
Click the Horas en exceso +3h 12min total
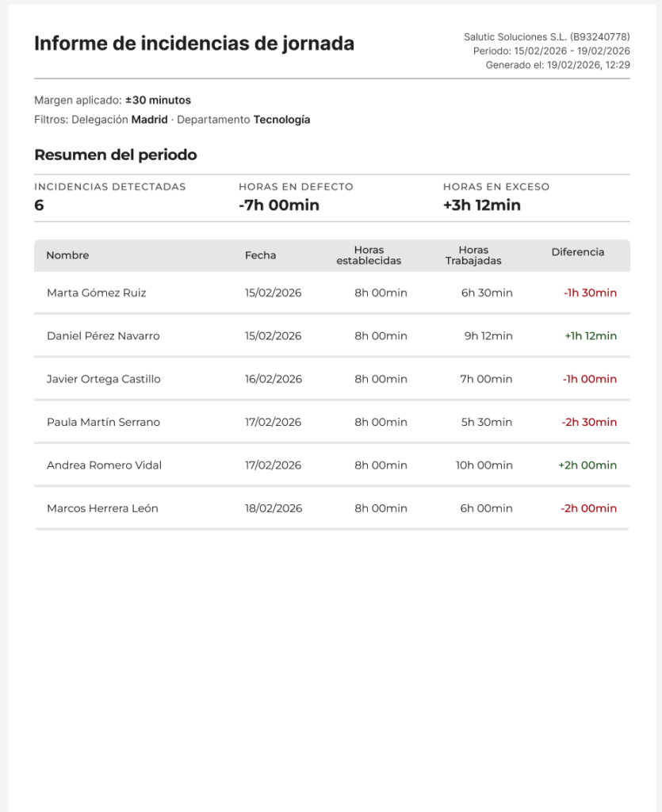point(482,205)
